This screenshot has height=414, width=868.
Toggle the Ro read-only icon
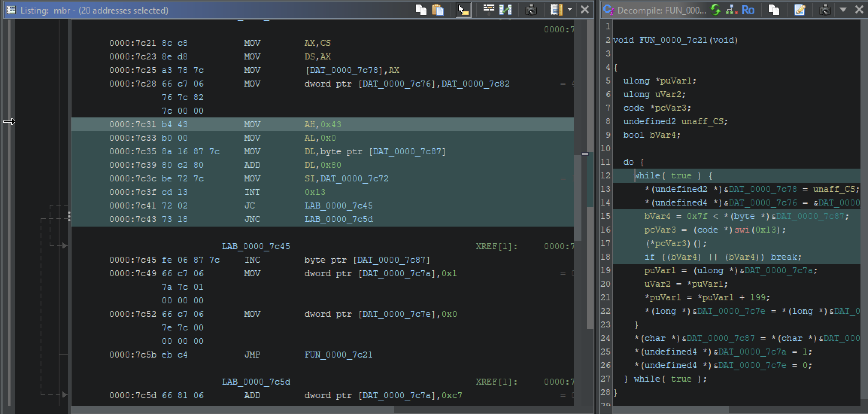coord(748,10)
